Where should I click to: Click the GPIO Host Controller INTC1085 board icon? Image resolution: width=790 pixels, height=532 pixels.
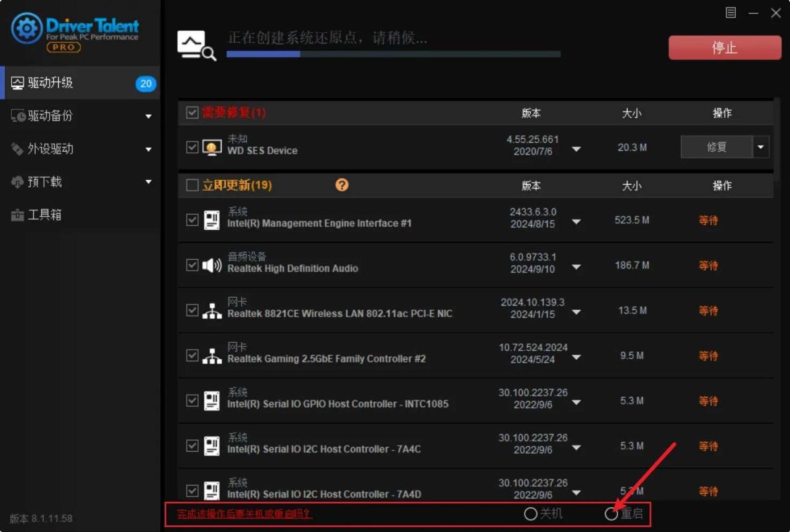pos(212,401)
